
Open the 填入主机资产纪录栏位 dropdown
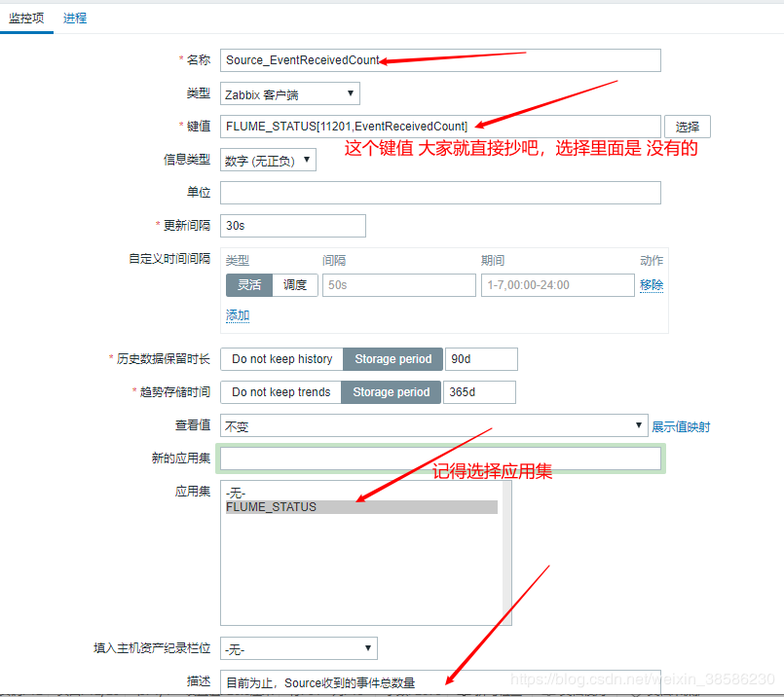[x=298, y=648]
